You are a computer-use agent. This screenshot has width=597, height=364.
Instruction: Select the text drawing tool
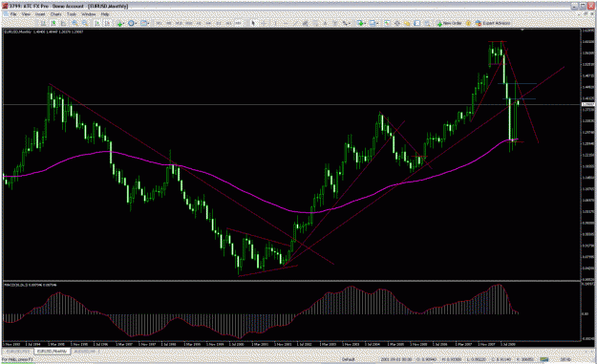[325, 23]
